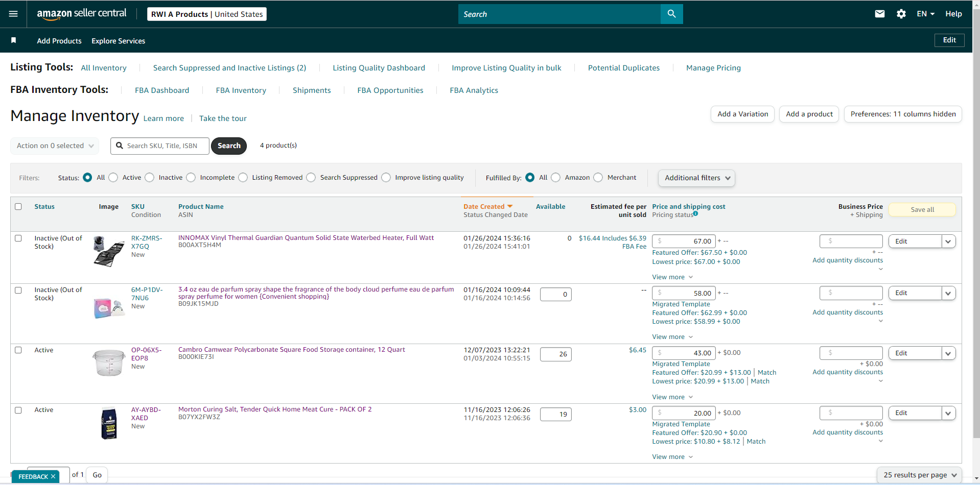Open Search Suppressed and Inactive Listings
This screenshot has height=485, width=980.
coord(229,68)
